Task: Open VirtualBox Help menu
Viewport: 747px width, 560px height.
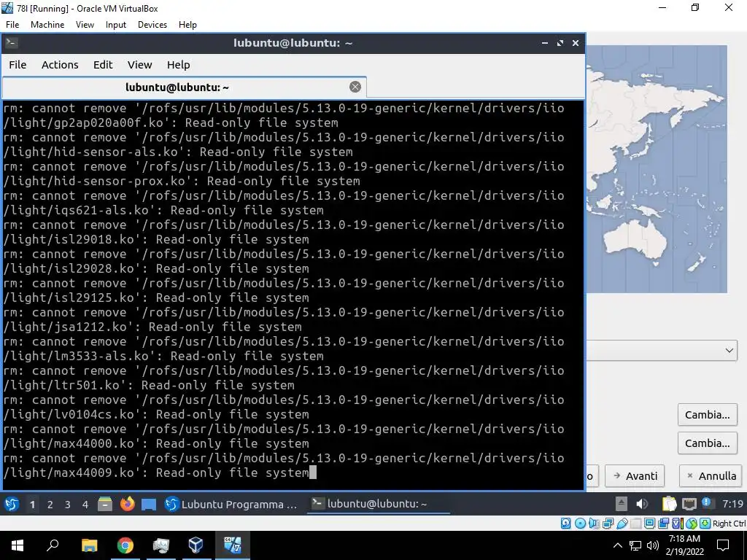Action: point(187,25)
